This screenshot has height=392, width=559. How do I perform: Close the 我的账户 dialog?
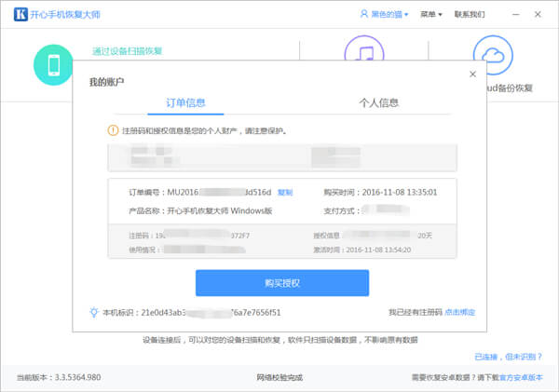coord(472,74)
